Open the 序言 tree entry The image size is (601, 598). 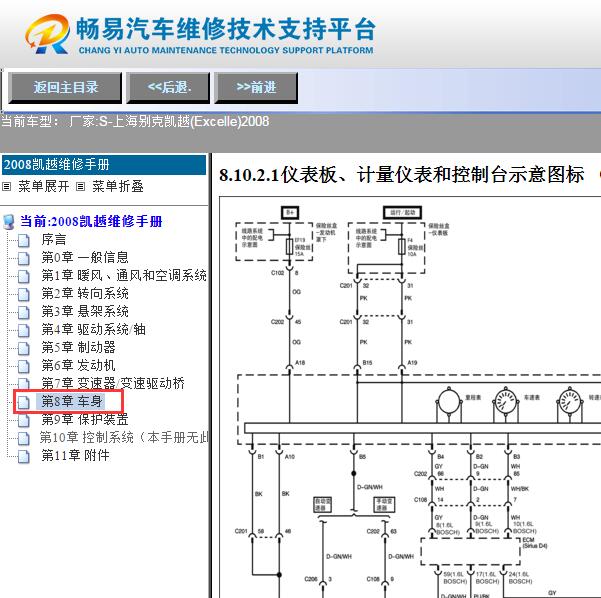(54, 240)
